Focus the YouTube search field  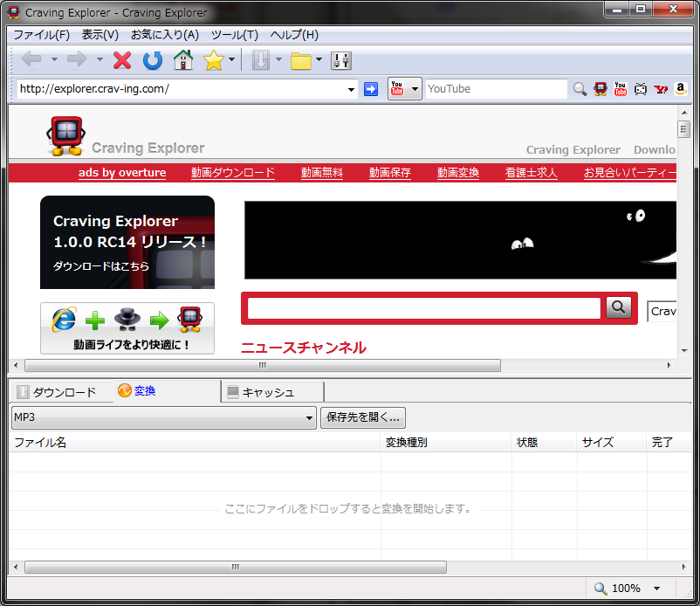(x=496, y=89)
